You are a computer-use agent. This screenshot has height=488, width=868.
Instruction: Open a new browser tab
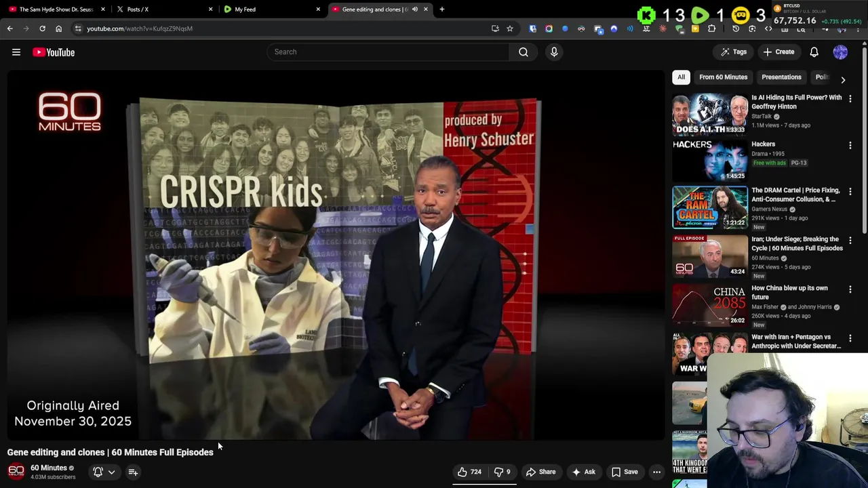pyautogui.click(x=442, y=9)
